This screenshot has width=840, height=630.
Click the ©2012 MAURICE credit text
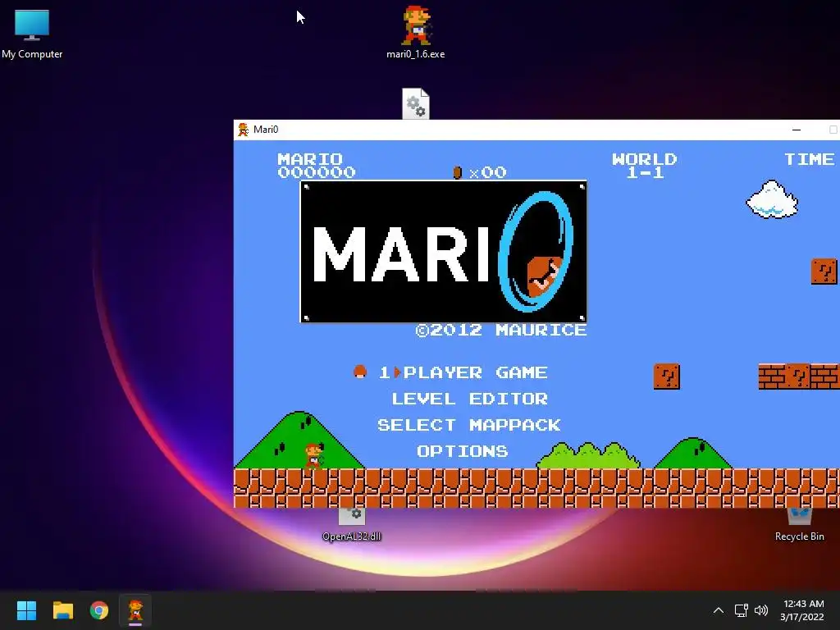pos(501,330)
